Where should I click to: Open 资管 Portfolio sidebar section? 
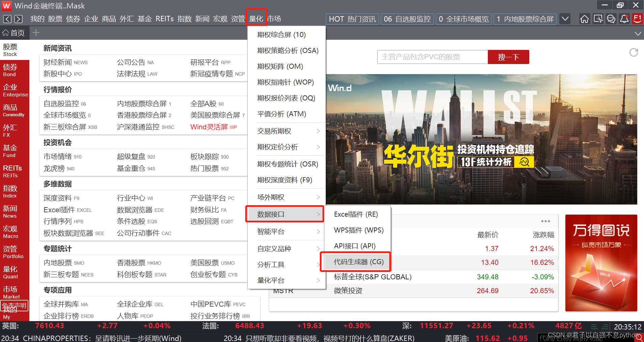click(15, 252)
